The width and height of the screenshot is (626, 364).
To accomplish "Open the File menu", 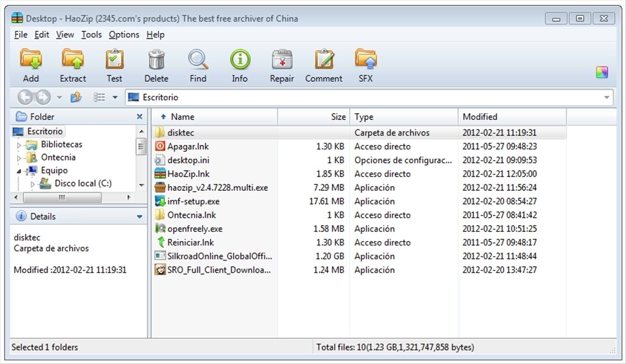I will tap(21, 35).
